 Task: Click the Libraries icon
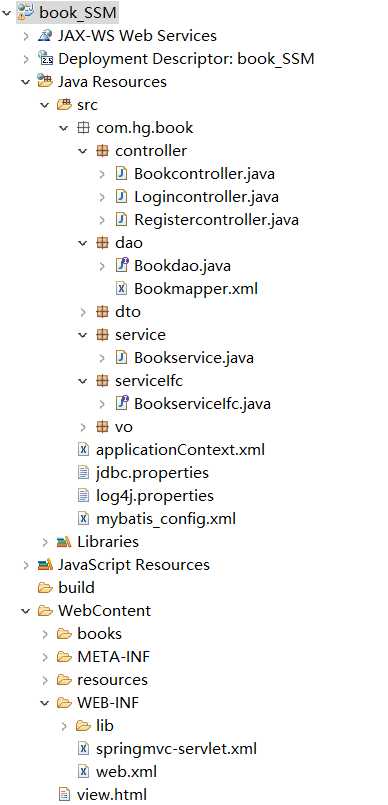pyautogui.click(x=64, y=542)
